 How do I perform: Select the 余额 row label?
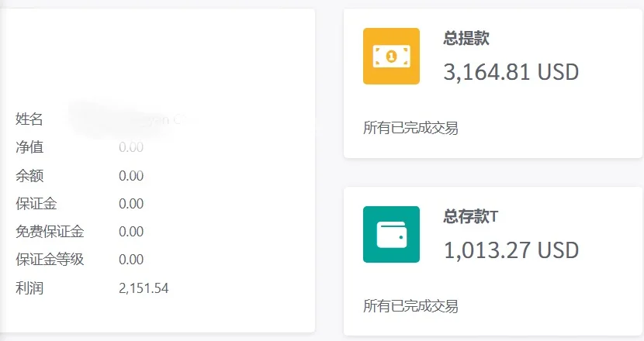pos(29,176)
